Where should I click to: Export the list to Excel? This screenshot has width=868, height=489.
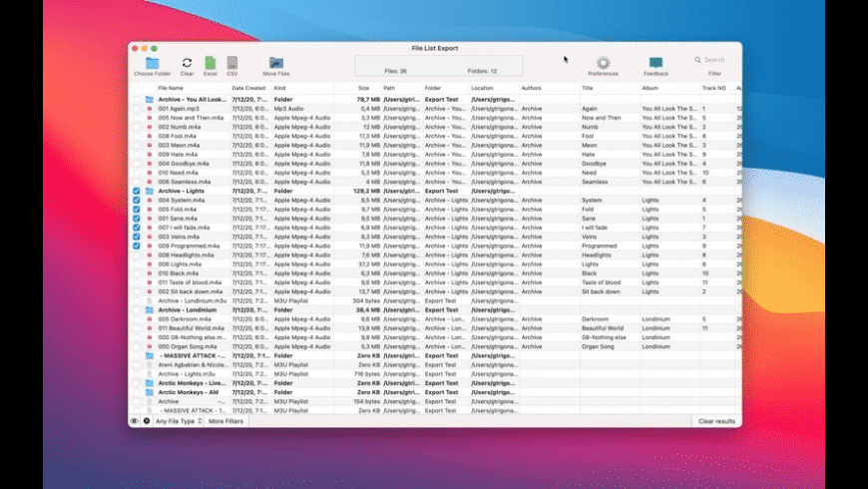point(210,67)
